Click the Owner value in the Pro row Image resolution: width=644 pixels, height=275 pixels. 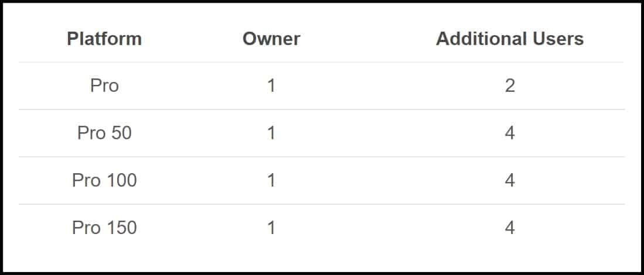[271, 85]
